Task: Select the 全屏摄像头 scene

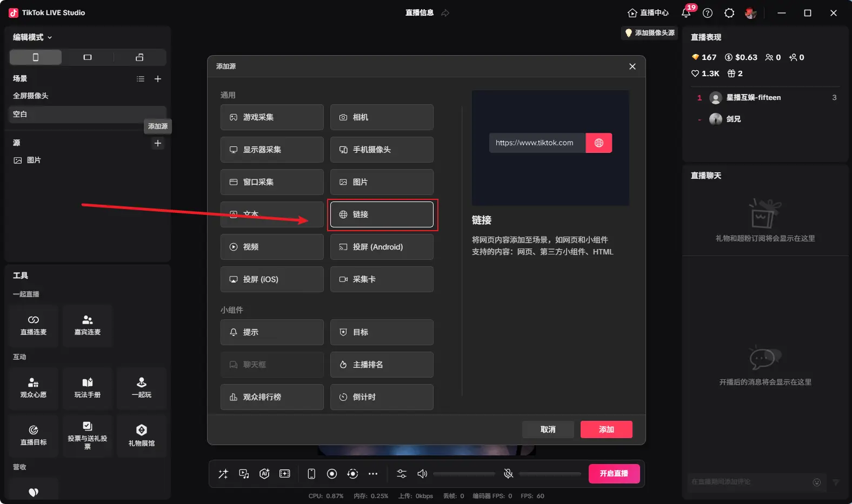Action: (31, 96)
